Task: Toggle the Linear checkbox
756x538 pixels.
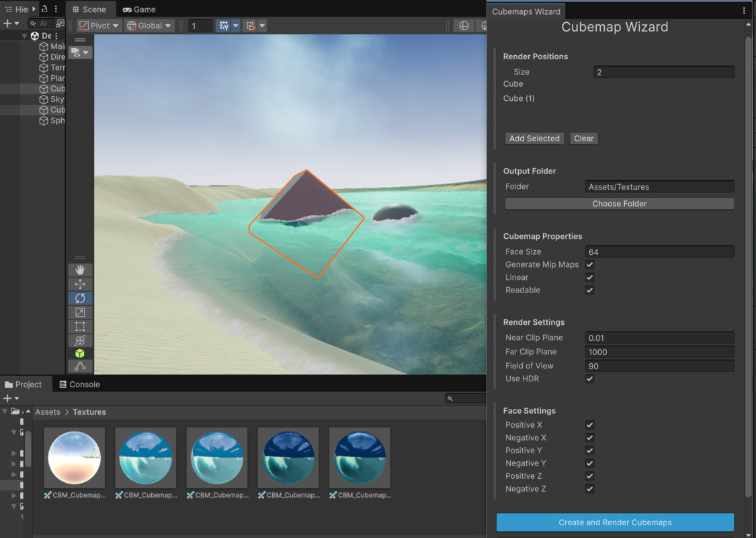Action: tap(589, 278)
